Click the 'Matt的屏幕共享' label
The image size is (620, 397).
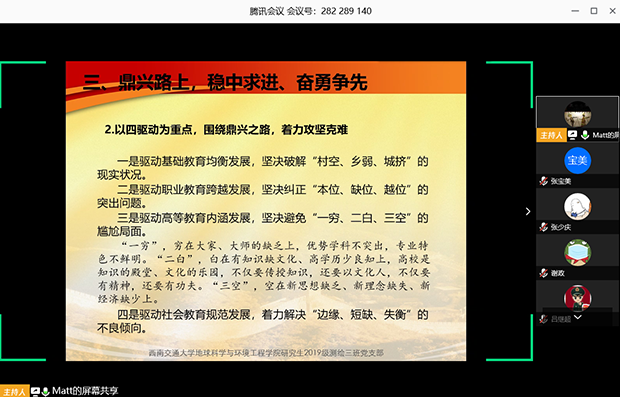(85, 391)
